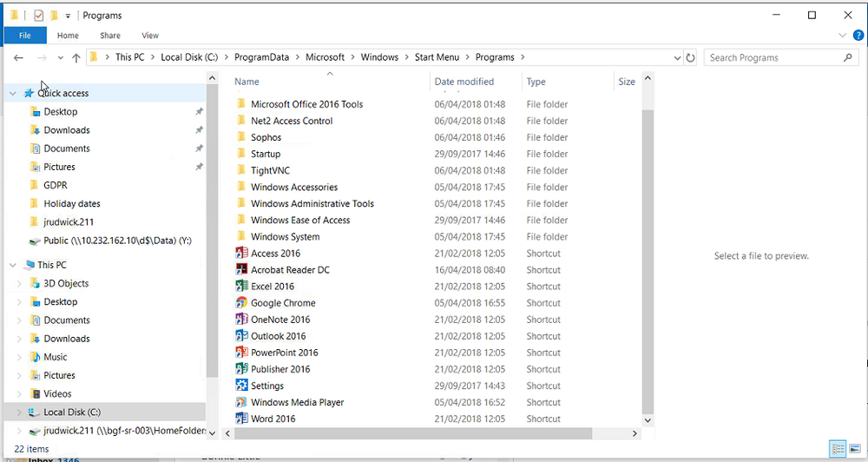The width and height of the screenshot is (868, 462).
Task: Select Holiday dates in Quick access
Action: 72,203
